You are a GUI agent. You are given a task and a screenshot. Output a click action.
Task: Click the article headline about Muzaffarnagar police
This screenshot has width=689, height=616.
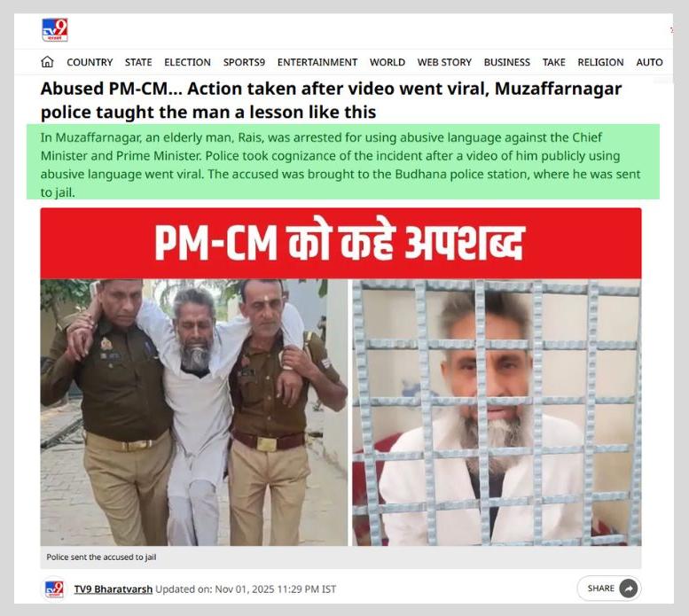coord(331,100)
